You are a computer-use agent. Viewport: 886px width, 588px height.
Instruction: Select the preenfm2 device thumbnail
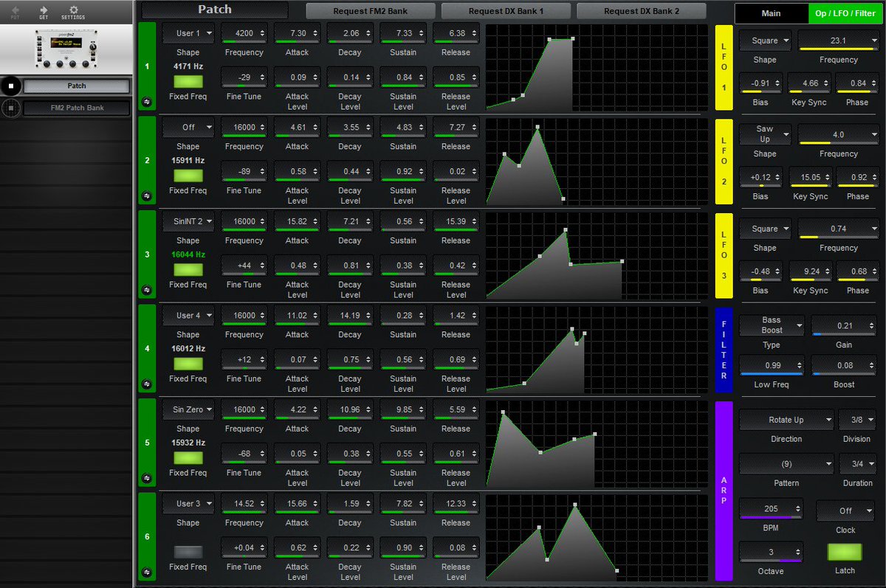tap(66, 49)
